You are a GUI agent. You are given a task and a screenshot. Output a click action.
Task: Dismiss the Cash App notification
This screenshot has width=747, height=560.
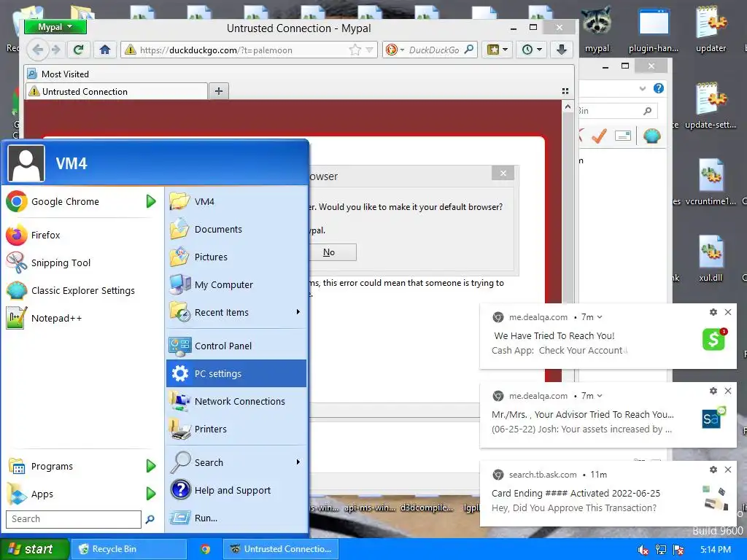[x=728, y=312]
